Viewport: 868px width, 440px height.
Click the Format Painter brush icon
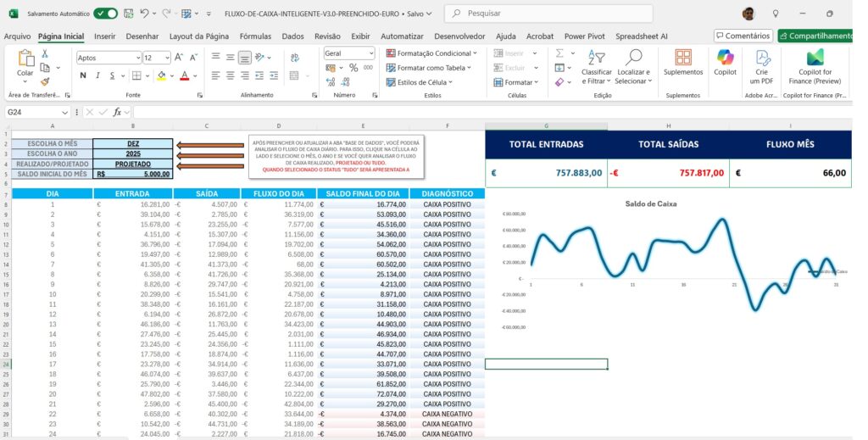(x=45, y=81)
